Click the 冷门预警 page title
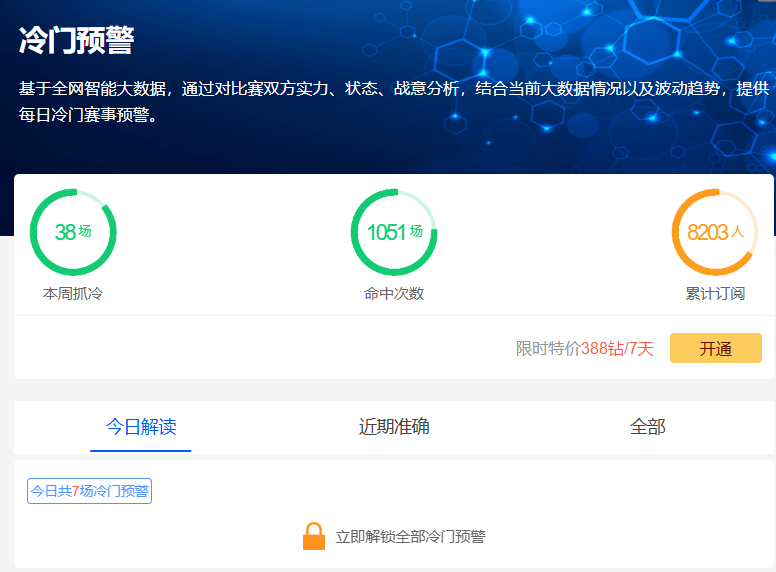This screenshot has width=776, height=572. click(x=76, y=41)
